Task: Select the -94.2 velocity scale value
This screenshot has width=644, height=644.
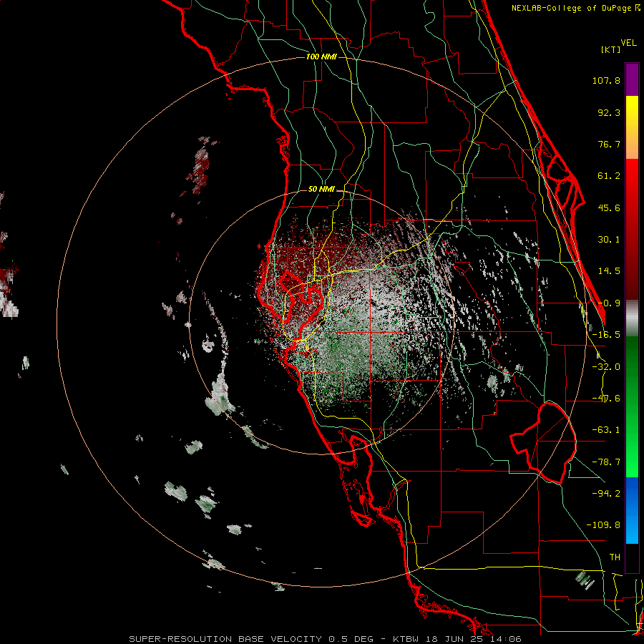Action: click(x=606, y=494)
